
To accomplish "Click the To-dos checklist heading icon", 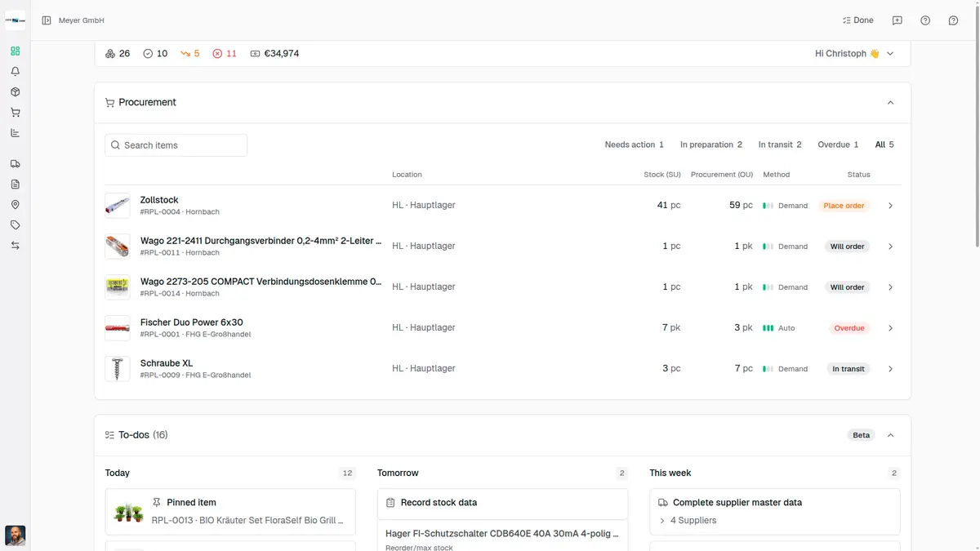I will tap(109, 435).
